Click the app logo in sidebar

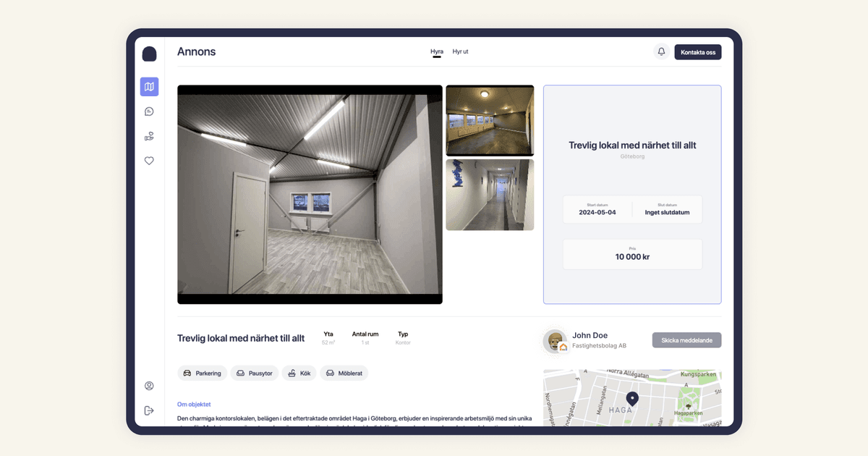point(149,54)
